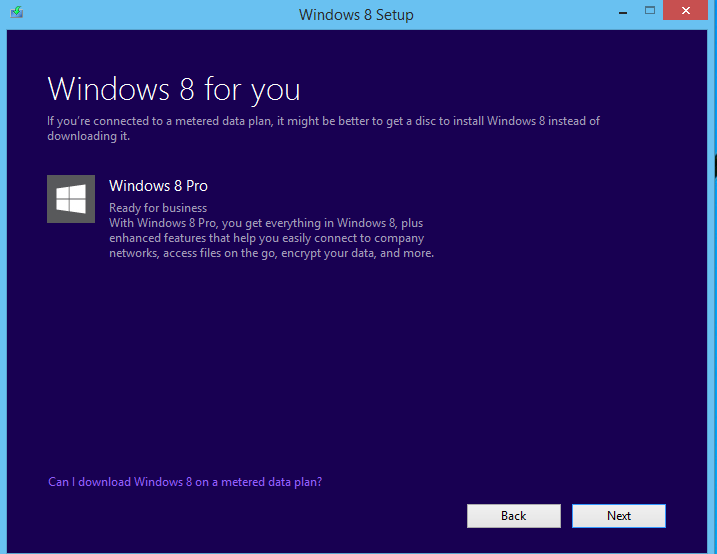Click empty purple area above the Back button
Image resolution: width=717 pixels, height=554 pixels.
(x=513, y=420)
